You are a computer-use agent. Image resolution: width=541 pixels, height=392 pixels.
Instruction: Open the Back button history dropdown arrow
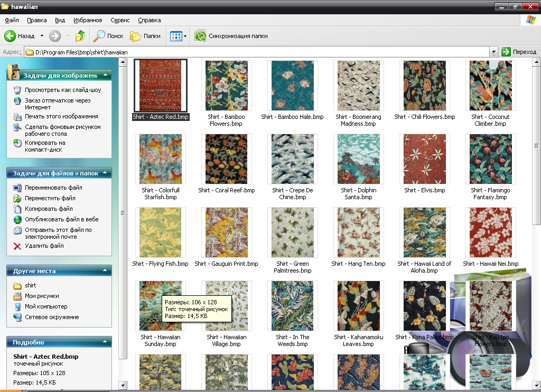[x=42, y=36]
